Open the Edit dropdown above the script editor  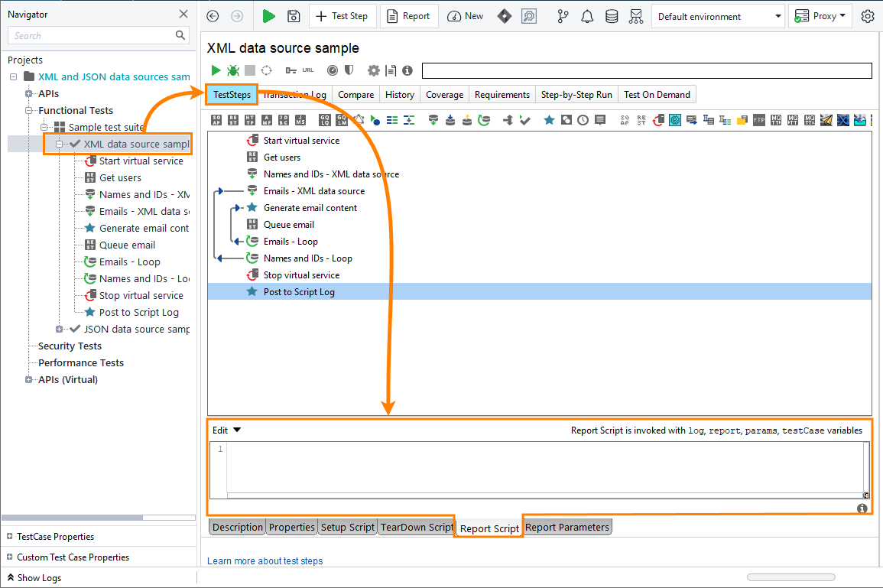(226, 430)
